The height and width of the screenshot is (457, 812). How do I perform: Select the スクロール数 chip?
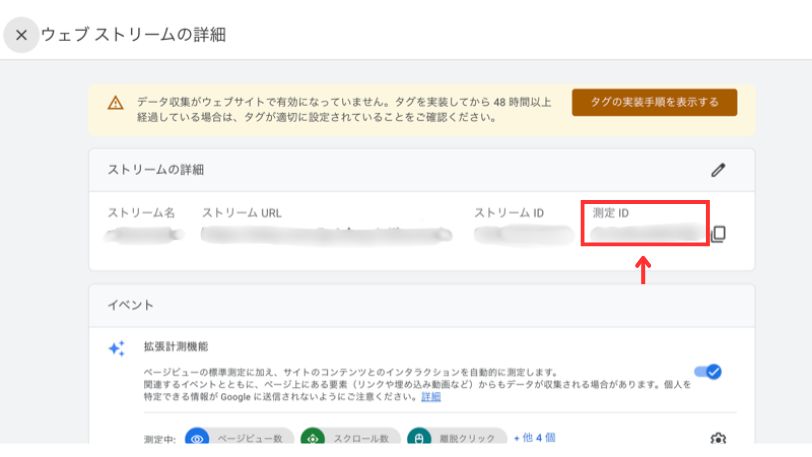pyautogui.click(x=362, y=438)
